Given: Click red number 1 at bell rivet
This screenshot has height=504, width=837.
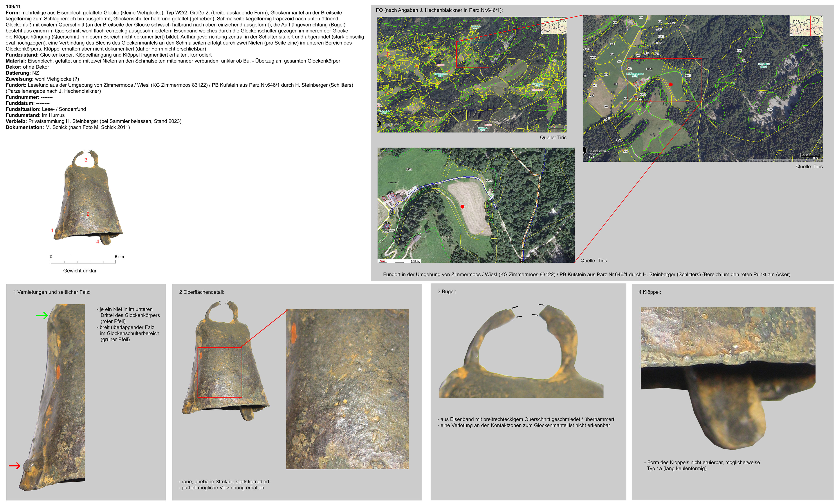Looking at the screenshot, I should [x=52, y=231].
